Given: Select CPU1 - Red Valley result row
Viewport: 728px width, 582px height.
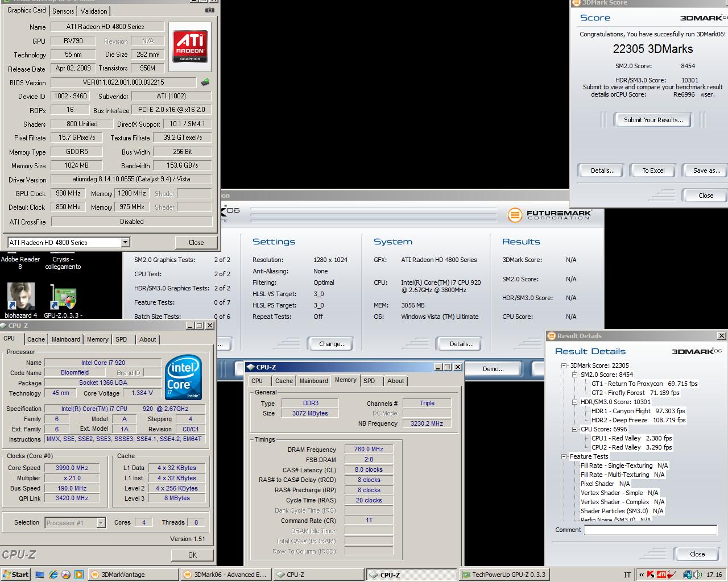Looking at the screenshot, I should (x=632, y=438).
